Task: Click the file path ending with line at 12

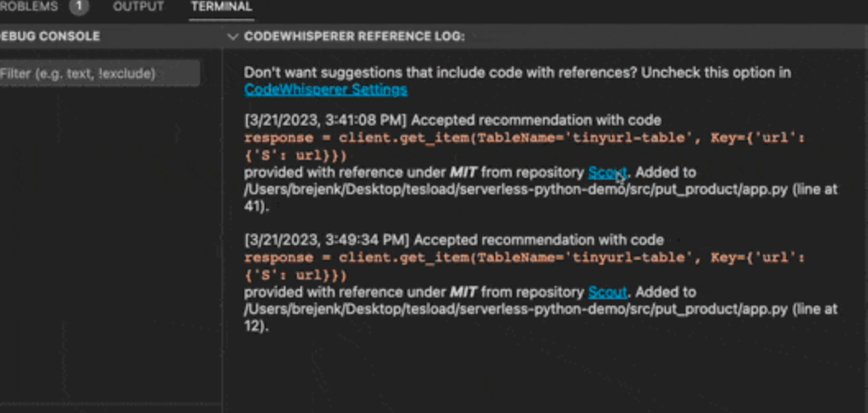Action: click(541, 317)
